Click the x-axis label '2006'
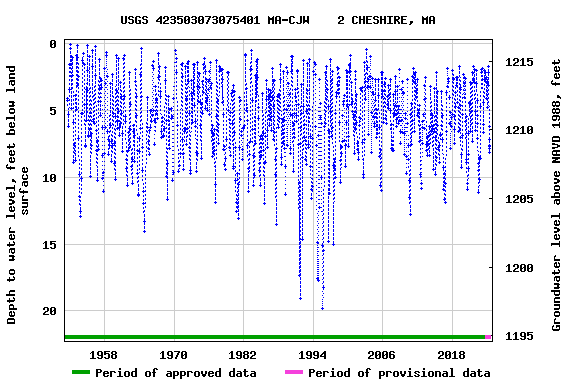 [x=382, y=355]
